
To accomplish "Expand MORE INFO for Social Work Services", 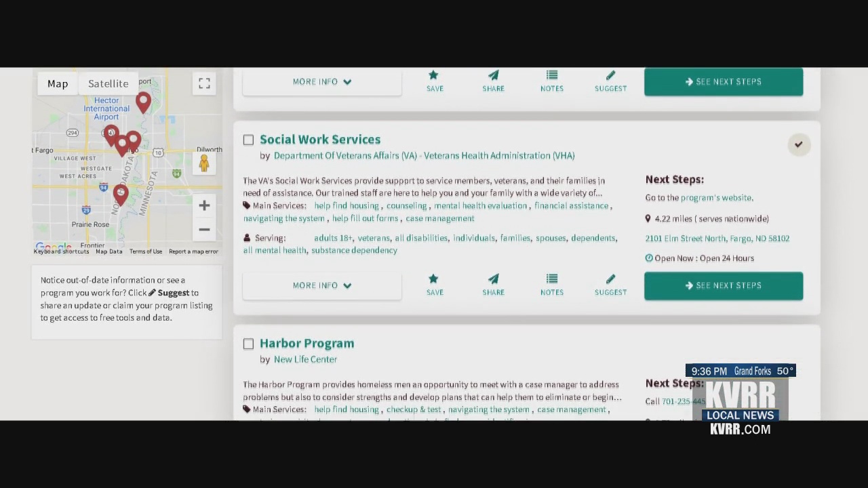I will [x=321, y=285].
